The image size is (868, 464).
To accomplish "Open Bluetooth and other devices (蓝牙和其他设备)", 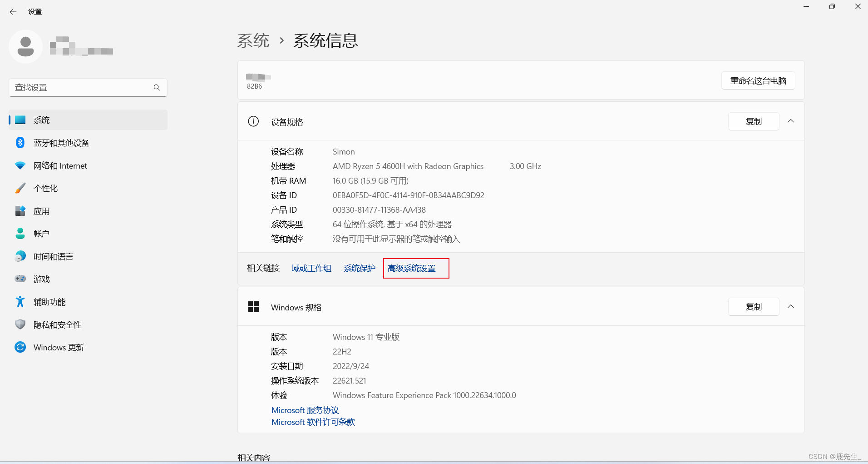I will (61, 143).
